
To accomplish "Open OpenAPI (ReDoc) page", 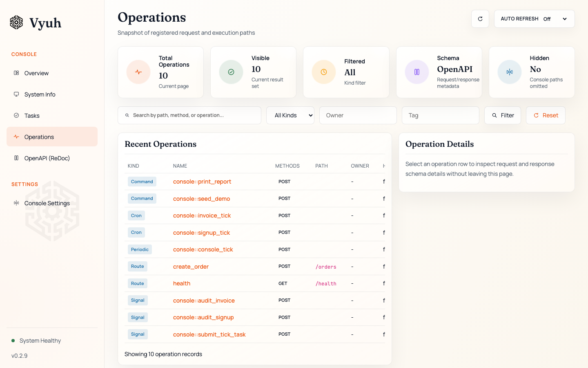I will pos(52,158).
